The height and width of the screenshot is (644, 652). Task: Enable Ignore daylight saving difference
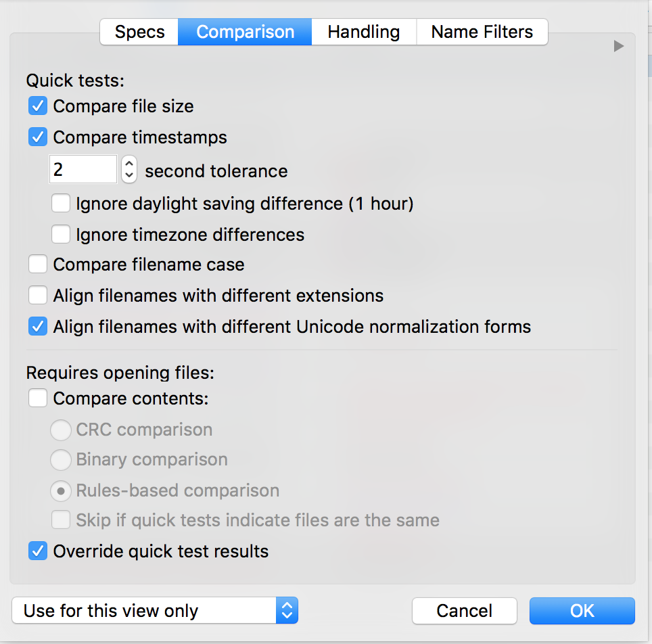[x=61, y=204]
